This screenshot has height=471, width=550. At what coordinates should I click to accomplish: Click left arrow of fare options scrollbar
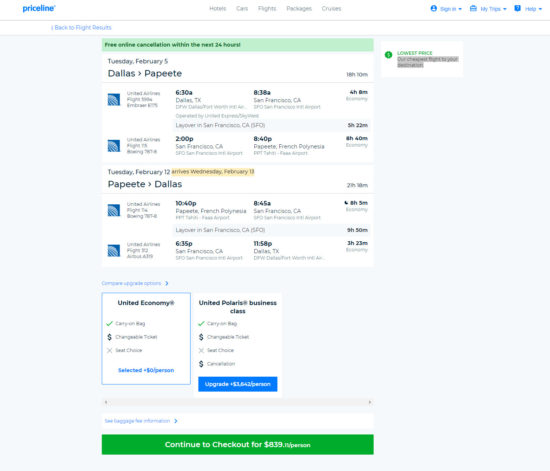tap(106, 402)
